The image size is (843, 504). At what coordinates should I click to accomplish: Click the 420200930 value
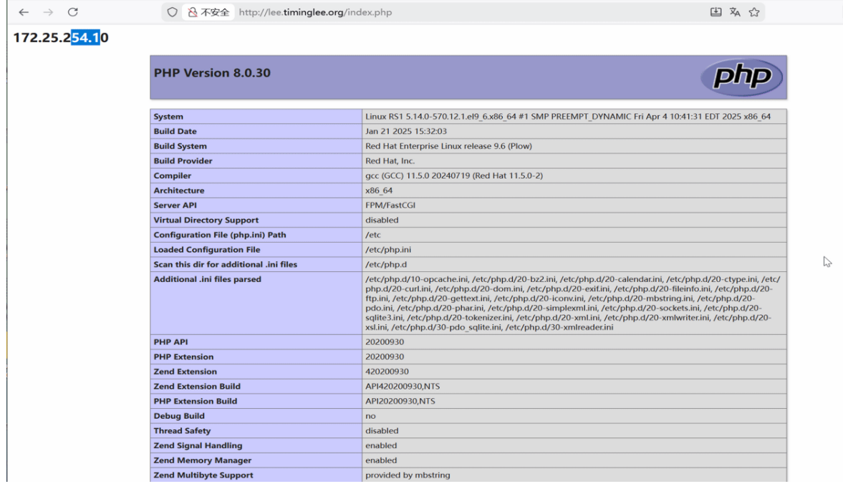[x=387, y=372]
